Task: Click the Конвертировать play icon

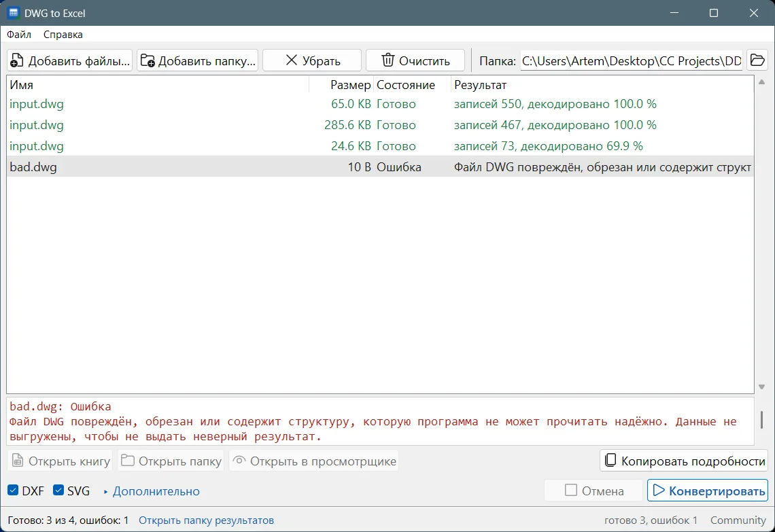Action: coord(658,491)
